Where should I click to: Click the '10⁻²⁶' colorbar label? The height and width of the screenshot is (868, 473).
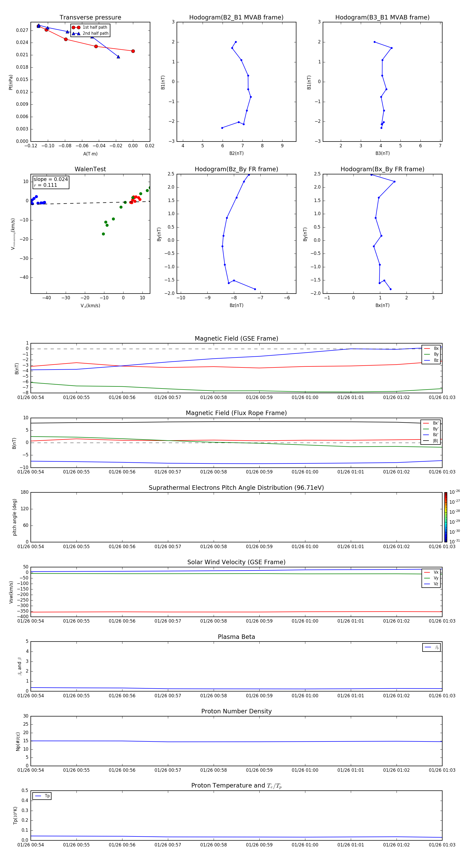click(x=455, y=492)
